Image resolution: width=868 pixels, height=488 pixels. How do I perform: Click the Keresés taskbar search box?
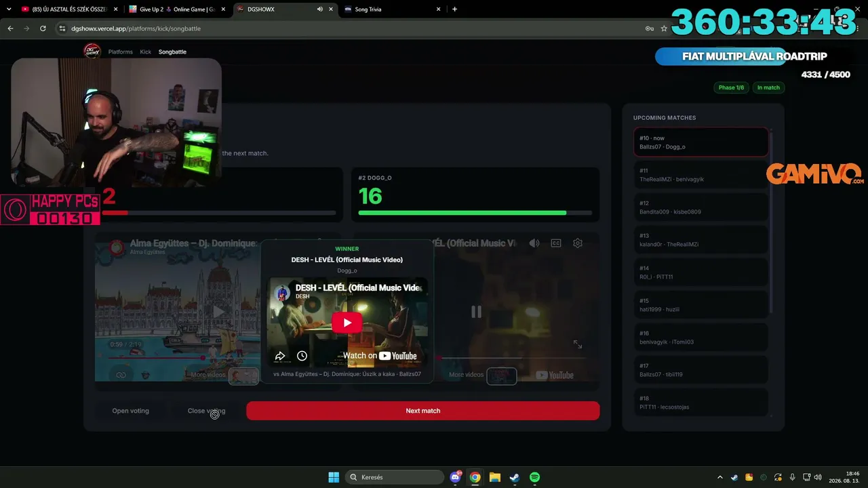pos(395,477)
